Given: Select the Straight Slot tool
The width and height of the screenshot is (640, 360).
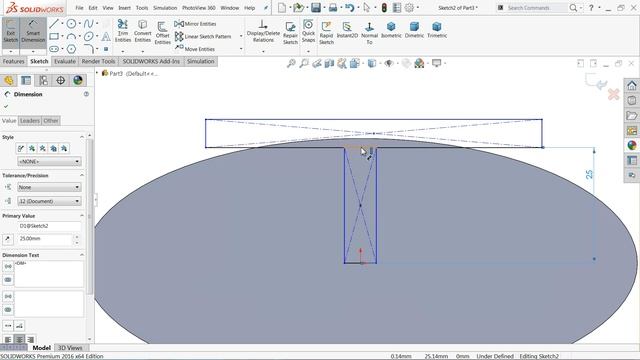Looking at the screenshot, I should coord(54,49).
